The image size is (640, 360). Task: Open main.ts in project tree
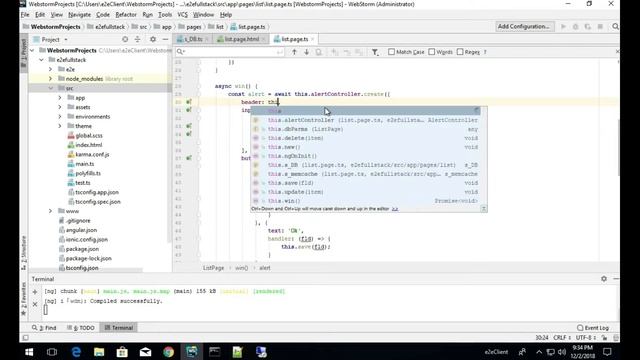[84, 164]
